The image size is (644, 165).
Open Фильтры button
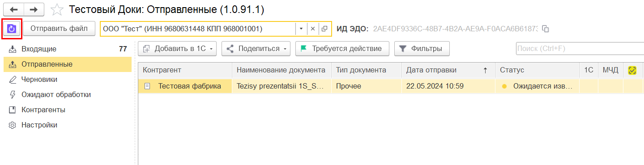coord(422,49)
